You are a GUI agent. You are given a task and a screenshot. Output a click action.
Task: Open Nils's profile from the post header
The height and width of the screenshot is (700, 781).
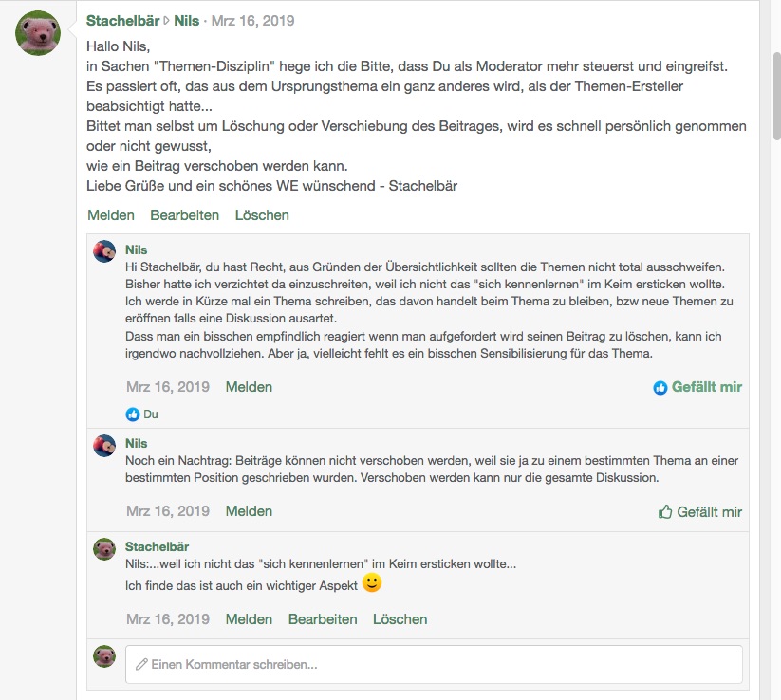(187, 20)
